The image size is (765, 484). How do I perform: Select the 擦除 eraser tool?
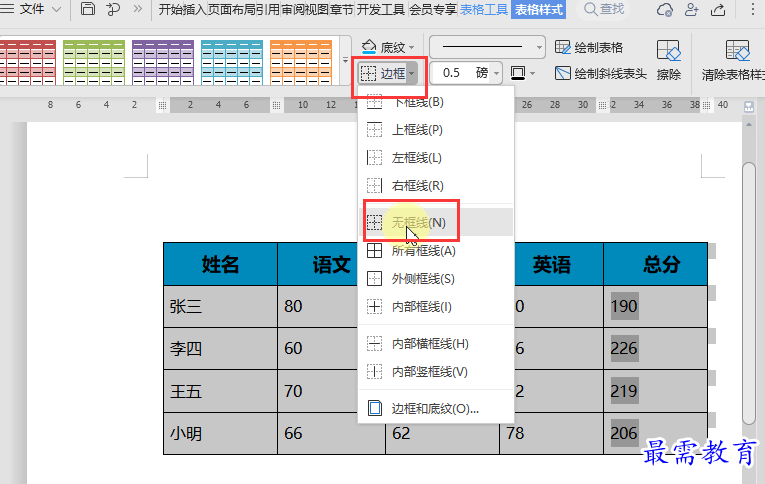[x=668, y=60]
